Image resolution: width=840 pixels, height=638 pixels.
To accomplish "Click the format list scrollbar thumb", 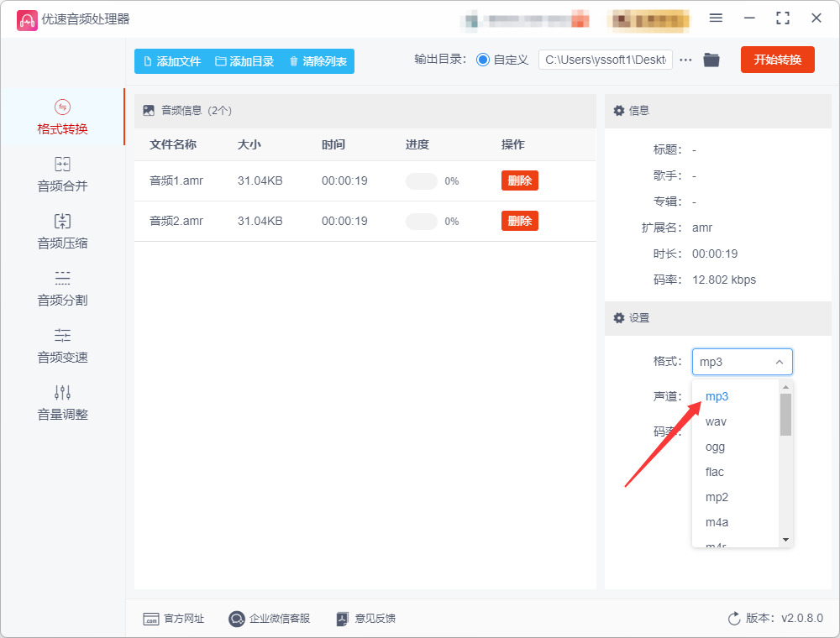I will [785, 415].
